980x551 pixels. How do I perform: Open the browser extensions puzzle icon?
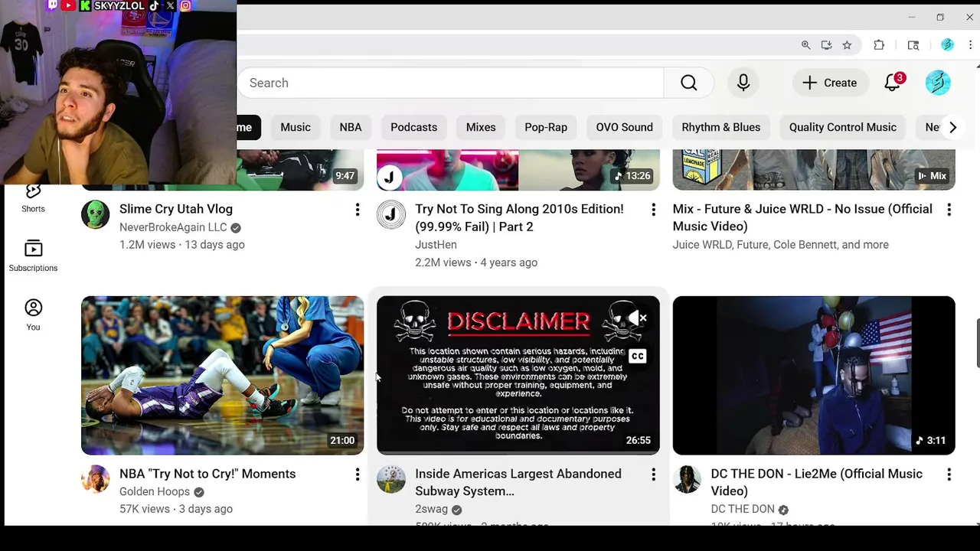[x=879, y=45]
